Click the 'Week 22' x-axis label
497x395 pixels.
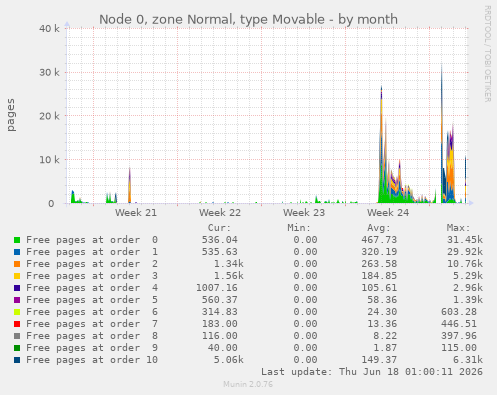coord(220,213)
